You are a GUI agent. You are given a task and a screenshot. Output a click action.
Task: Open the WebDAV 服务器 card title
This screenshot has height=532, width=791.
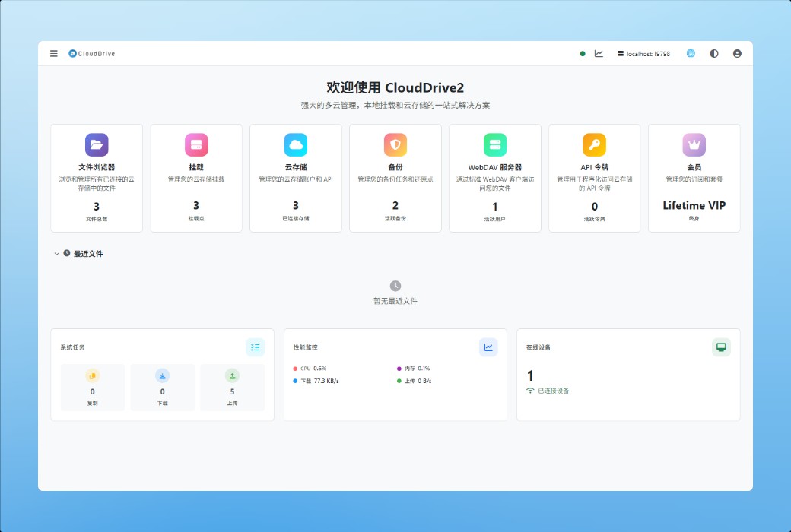pyautogui.click(x=495, y=167)
